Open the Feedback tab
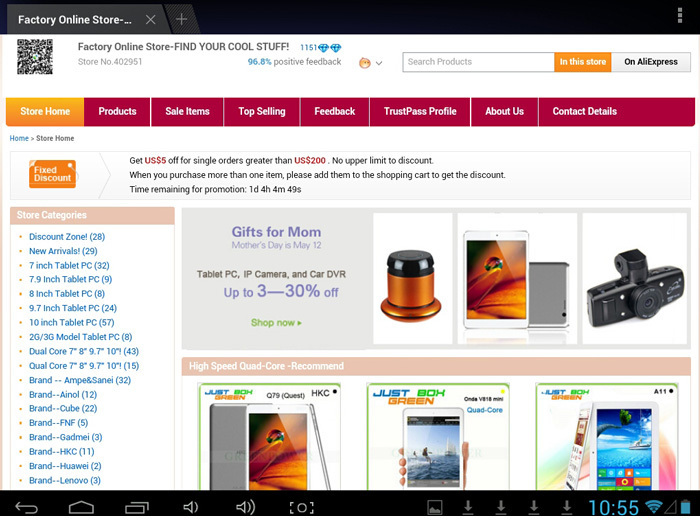The width and height of the screenshot is (700, 524). (x=335, y=112)
